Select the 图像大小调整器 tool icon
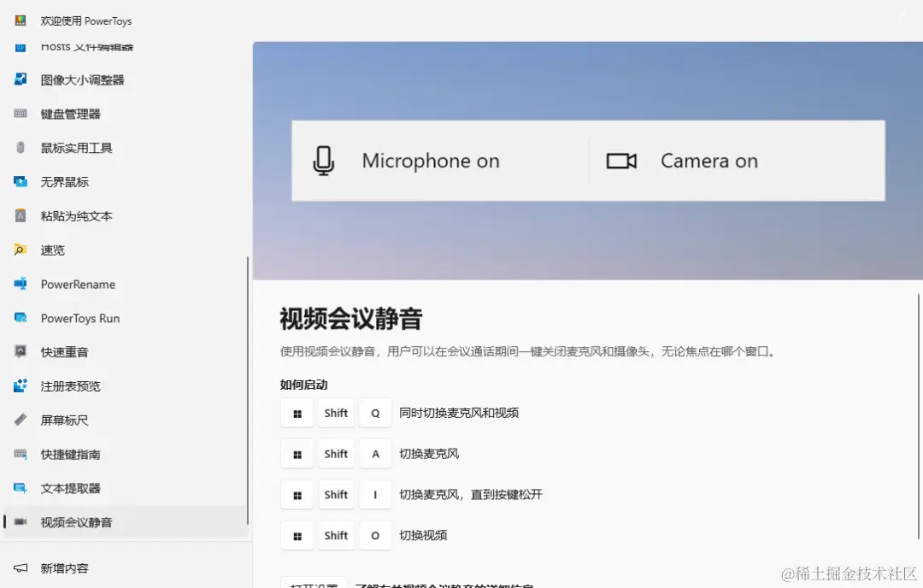Screen dimensions: 923x588 [19, 79]
